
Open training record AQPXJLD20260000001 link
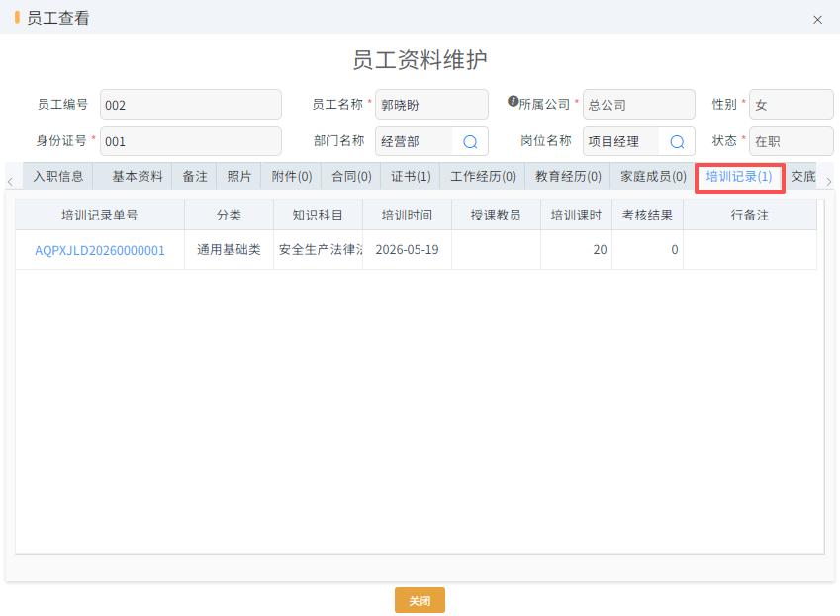[x=100, y=250]
